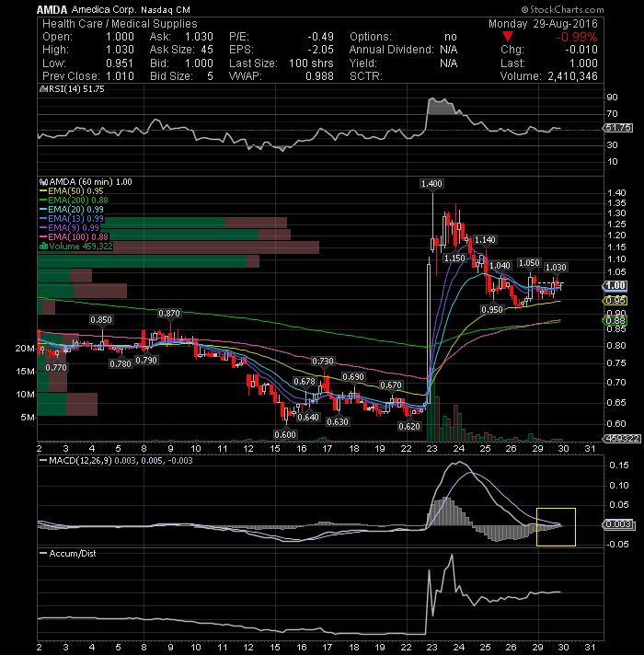Select the EMA(200) 0.88 legend entry
This screenshot has width=644, height=655.
click(74, 201)
